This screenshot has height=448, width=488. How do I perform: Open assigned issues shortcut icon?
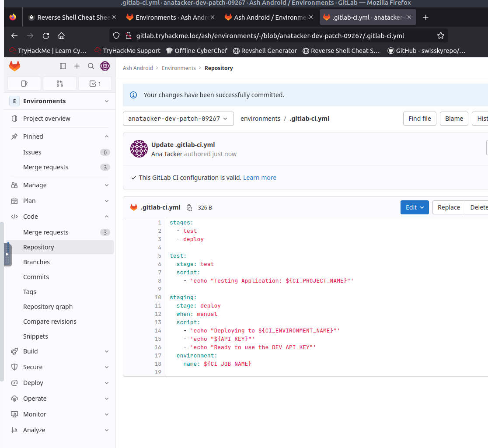(24, 84)
